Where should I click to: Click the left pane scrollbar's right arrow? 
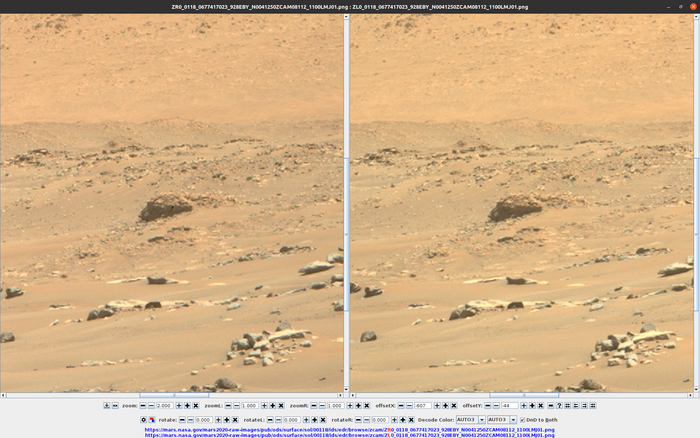point(340,395)
